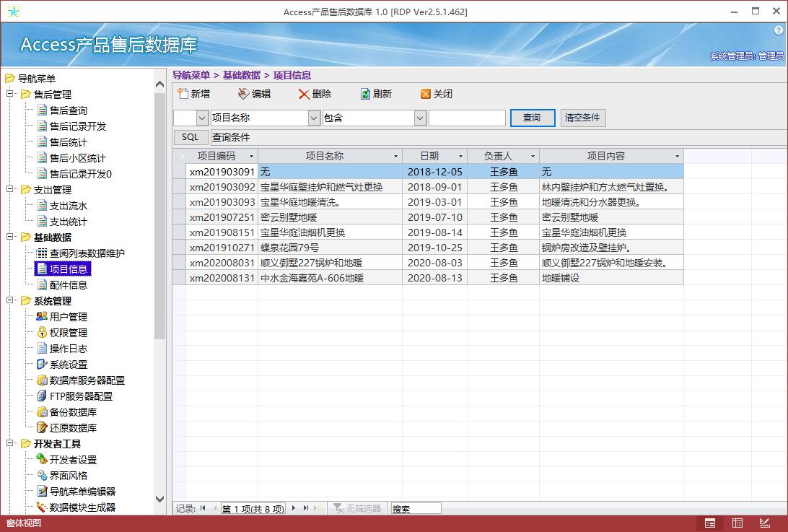This screenshot has width=788, height=532.
Task: Open 权限管理 via its lock icon
Action: [x=42, y=332]
